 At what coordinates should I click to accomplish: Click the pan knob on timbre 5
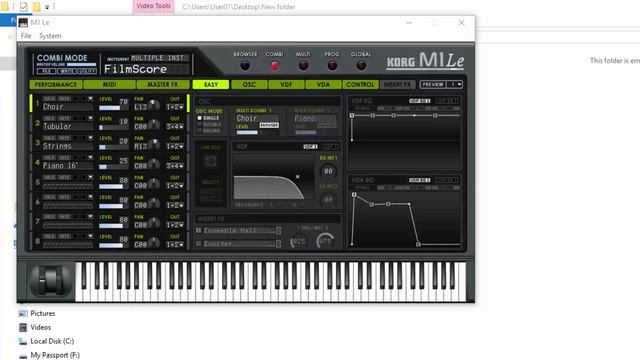tap(154, 183)
